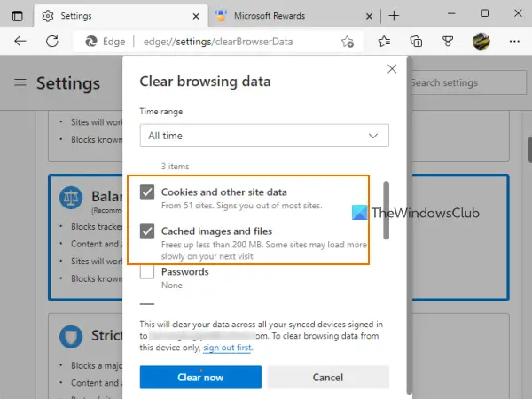The width and height of the screenshot is (532, 399).
Task: Open a new tab with plus
Action: (394, 16)
